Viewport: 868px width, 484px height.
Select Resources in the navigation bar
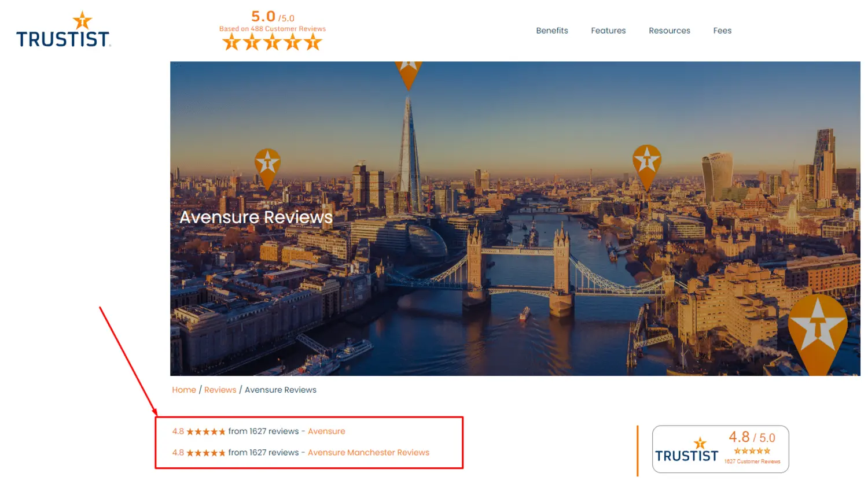(x=670, y=31)
